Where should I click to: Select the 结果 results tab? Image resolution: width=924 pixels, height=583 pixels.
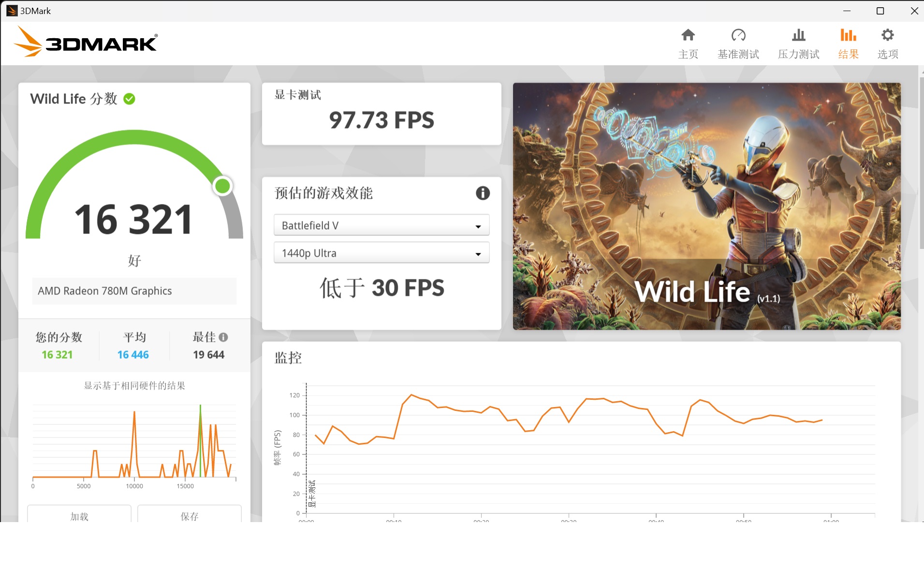[x=848, y=44]
